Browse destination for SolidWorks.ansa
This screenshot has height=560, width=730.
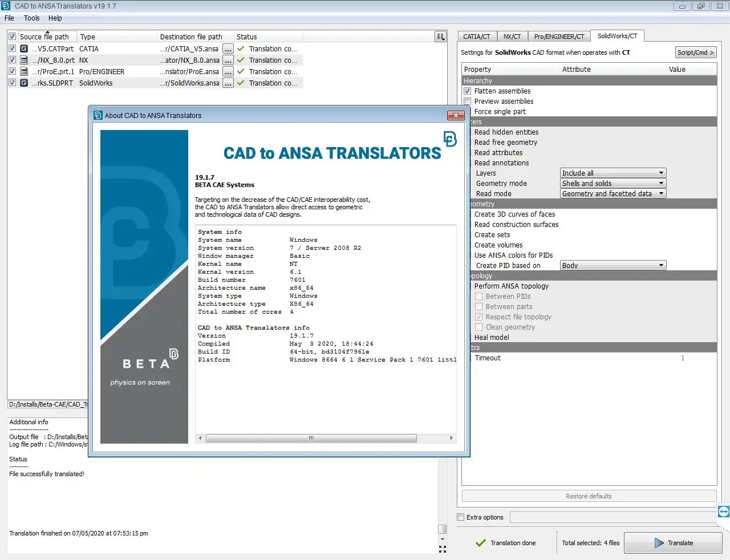228,83
